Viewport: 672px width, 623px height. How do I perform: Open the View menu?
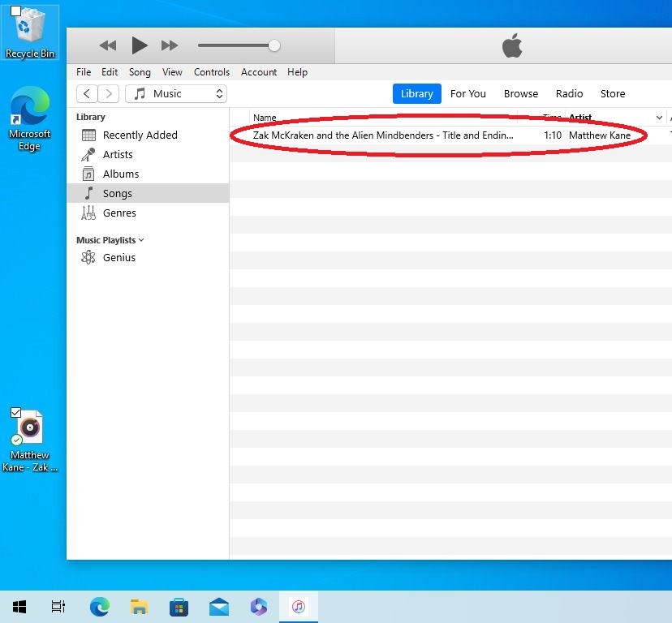(x=172, y=72)
